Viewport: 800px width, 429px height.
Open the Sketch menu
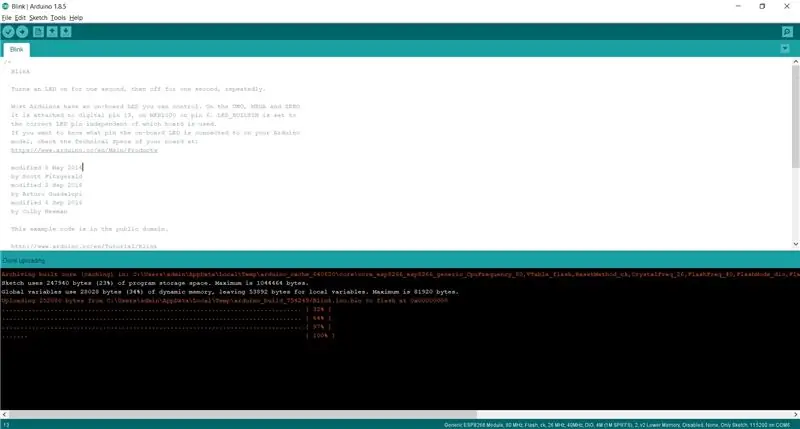(x=38, y=18)
